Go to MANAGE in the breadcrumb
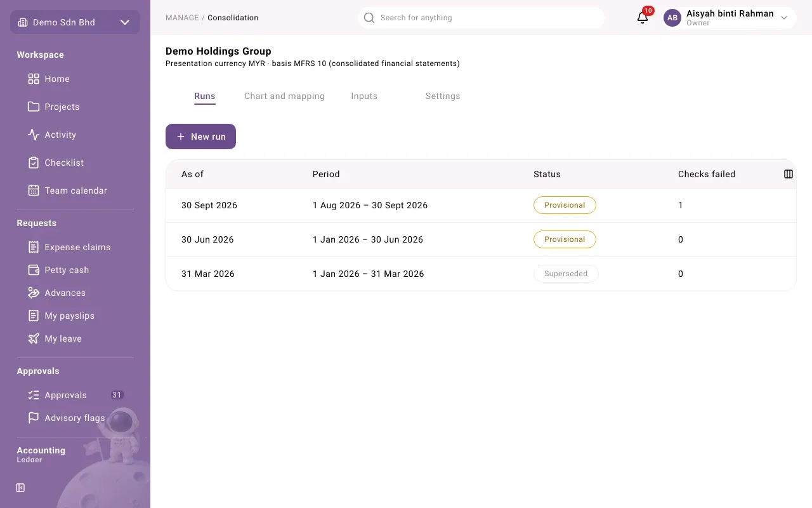812x508 pixels. [182, 18]
